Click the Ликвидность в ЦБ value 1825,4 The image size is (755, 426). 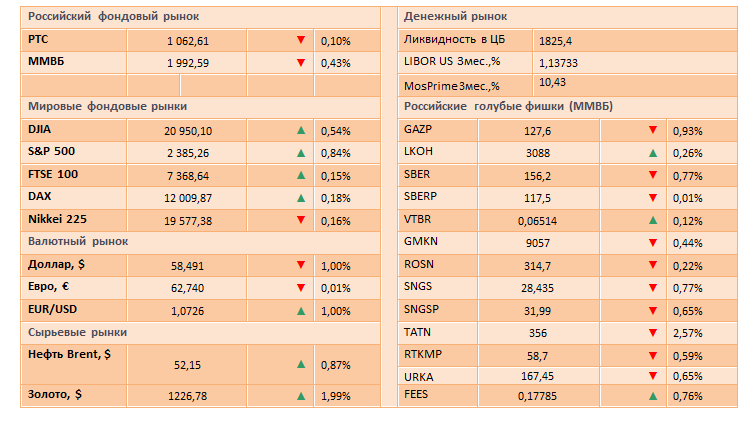[x=555, y=41]
